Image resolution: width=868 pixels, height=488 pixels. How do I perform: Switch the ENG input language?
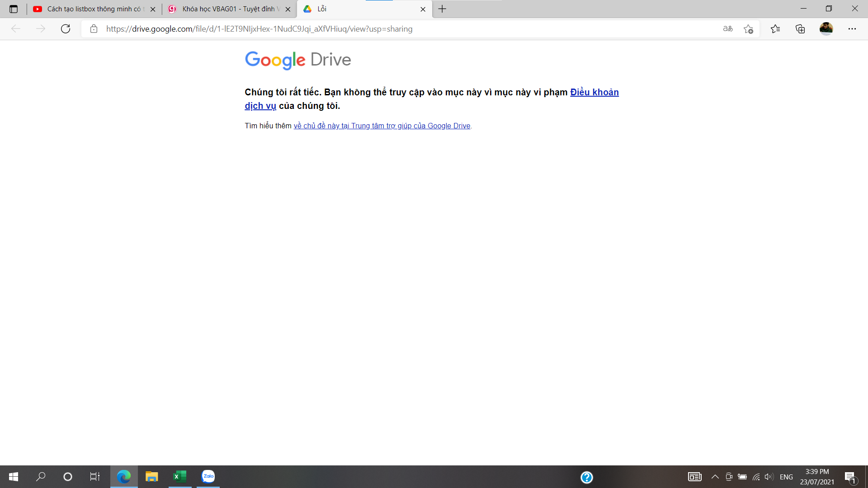pyautogui.click(x=786, y=477)
